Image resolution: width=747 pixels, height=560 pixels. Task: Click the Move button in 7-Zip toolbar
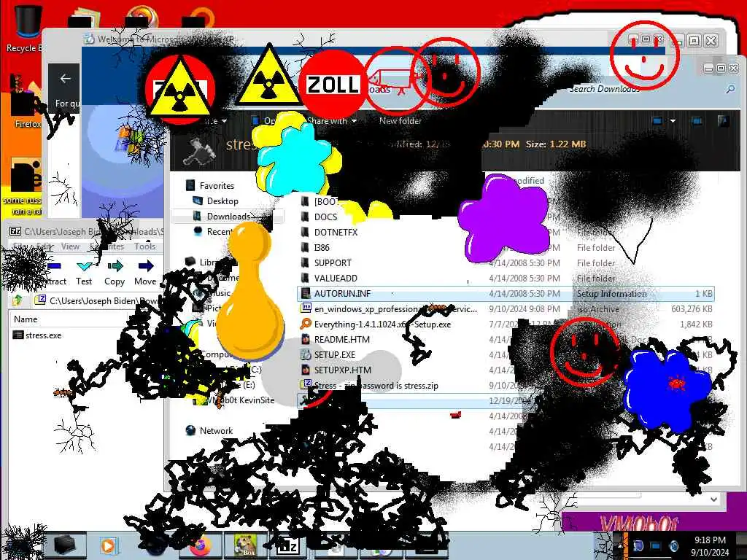point(145,273)
